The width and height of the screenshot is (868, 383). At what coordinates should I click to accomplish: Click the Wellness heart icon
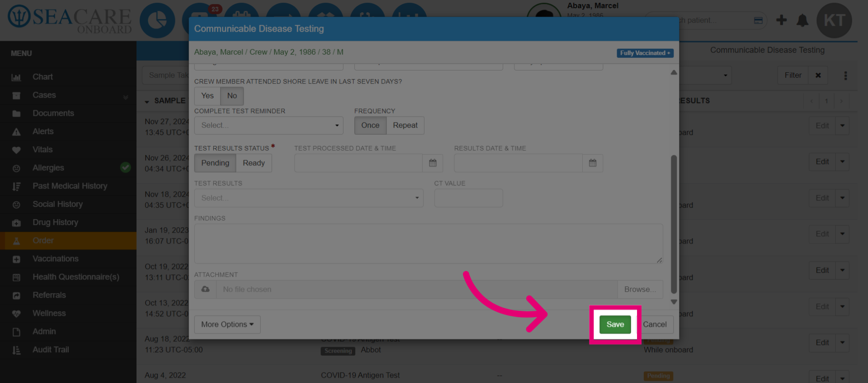tap(16, 313)
